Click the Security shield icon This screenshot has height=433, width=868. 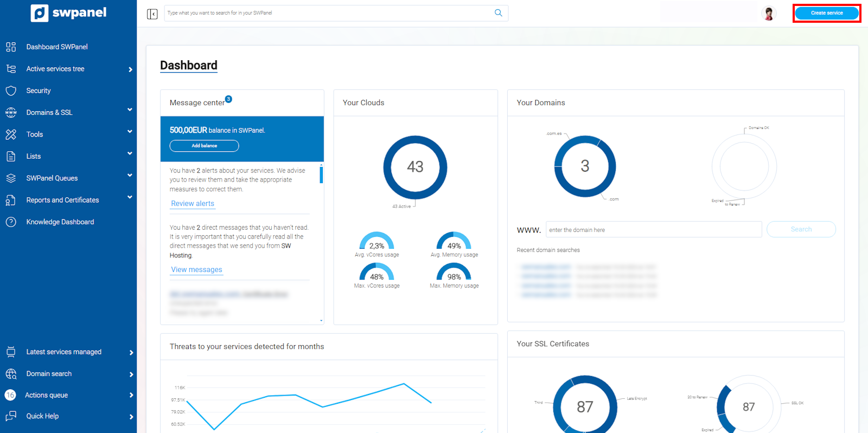11,91
